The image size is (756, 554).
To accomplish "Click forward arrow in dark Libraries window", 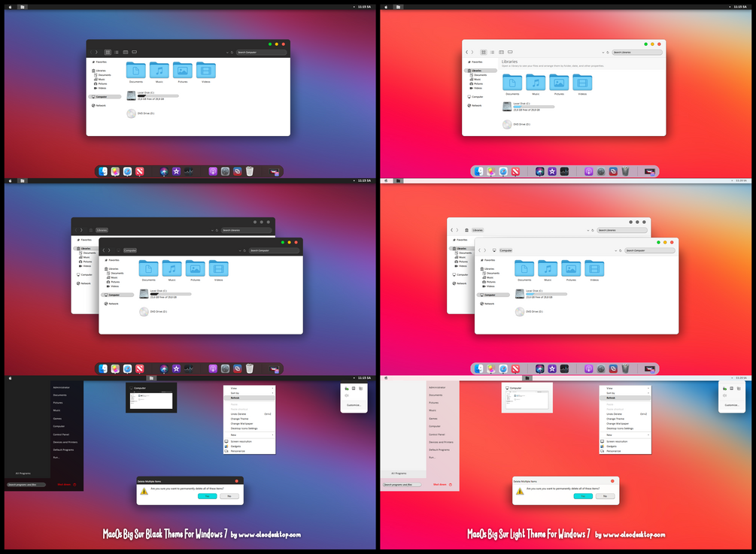I will click(x=81, y=230).
